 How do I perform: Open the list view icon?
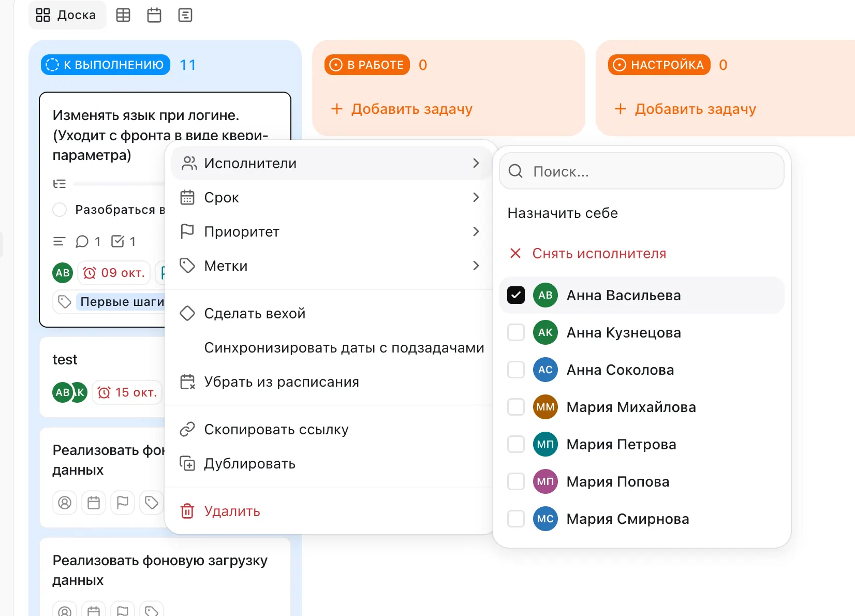[185, 15]
